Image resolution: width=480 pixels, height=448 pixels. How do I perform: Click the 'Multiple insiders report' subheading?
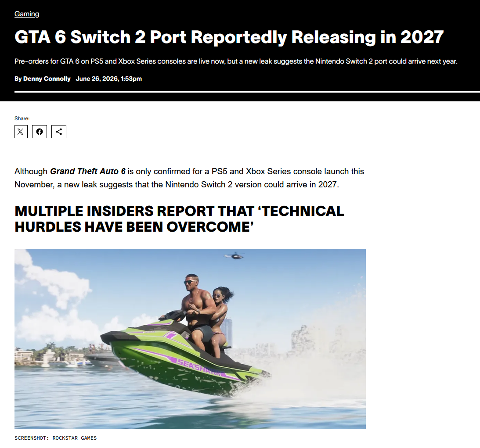(179, 219)
